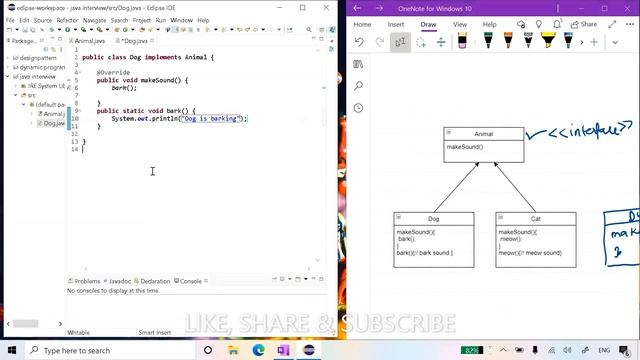The height and width of the screenshot is (360, 640).
Task: Select the Object/Type selection tool in OneNote
Action: click(x=400, y=42)
